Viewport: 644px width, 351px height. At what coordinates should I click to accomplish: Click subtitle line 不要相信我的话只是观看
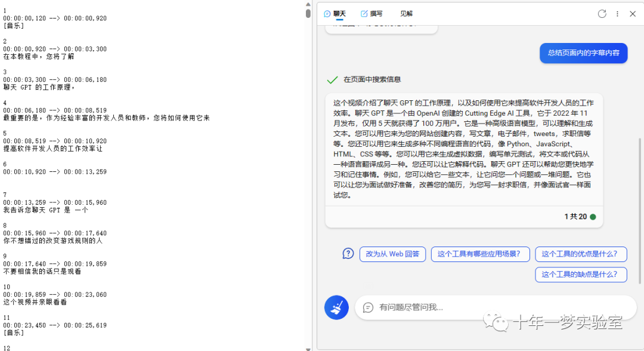42,271
